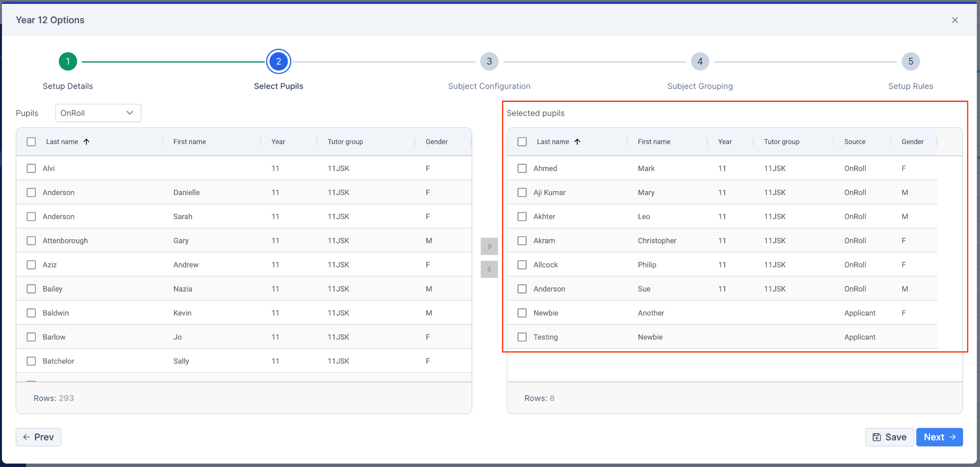Screen dimensions: 980x467
Task: Click the move left arrow between the lists
Action: click(x=489, y=269)
